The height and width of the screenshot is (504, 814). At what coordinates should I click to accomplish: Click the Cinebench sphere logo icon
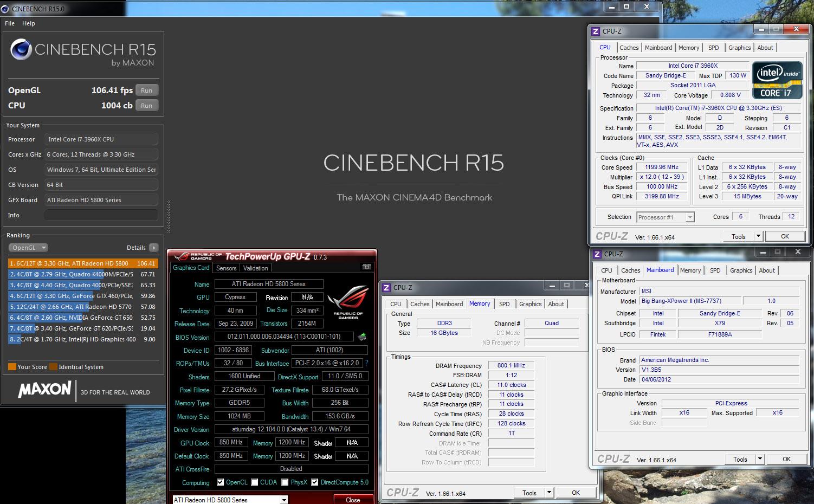[21, 50]
